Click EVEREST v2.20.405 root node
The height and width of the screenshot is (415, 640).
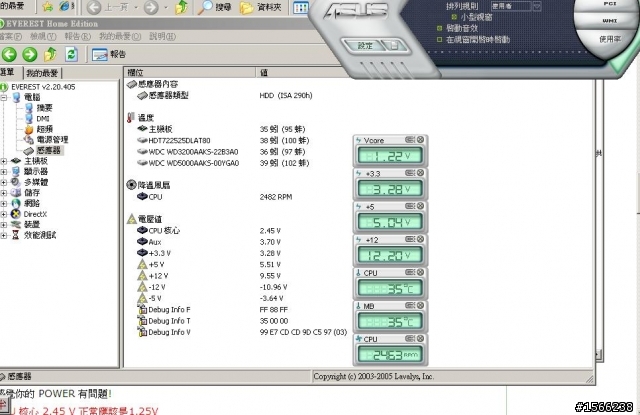point(43,87)
